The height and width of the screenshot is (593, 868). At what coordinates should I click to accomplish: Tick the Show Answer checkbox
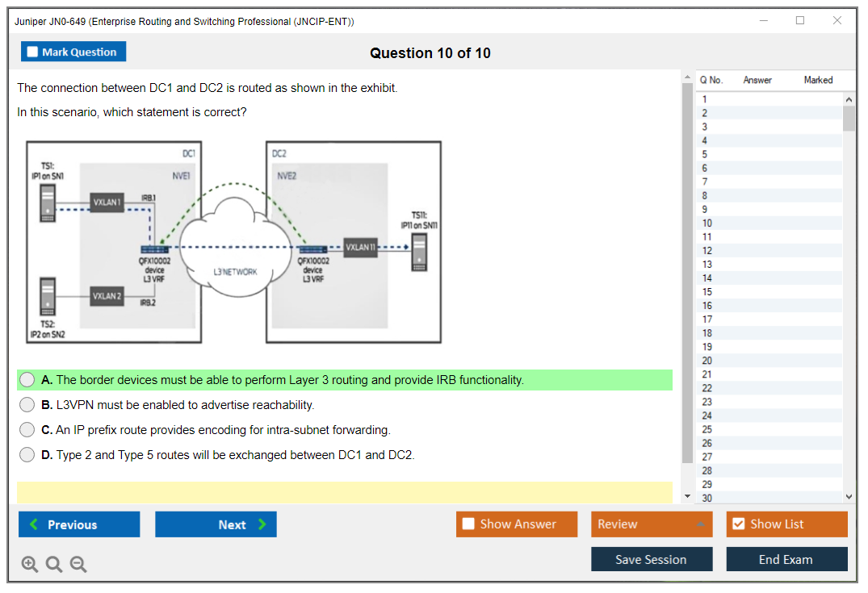point(468,524)
